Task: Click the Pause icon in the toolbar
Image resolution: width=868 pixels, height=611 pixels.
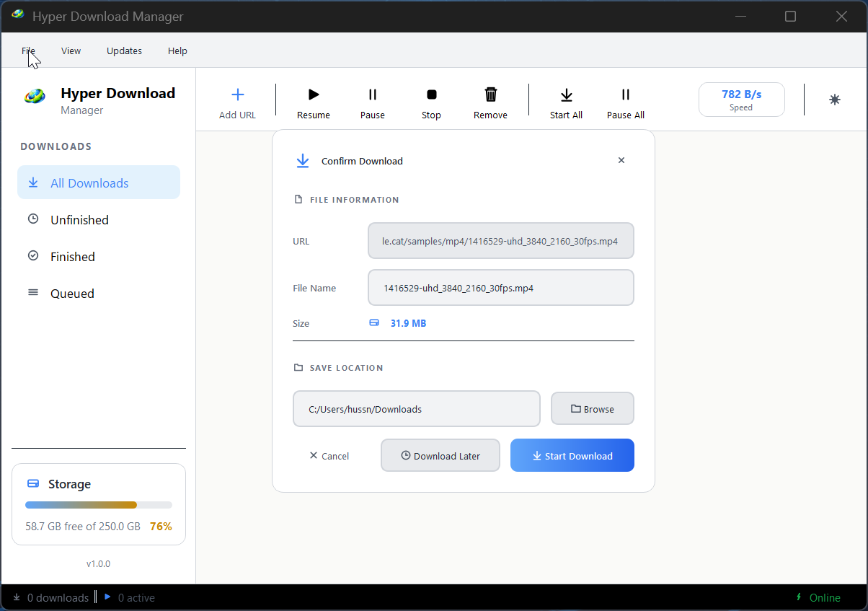Action: [372, 94]
